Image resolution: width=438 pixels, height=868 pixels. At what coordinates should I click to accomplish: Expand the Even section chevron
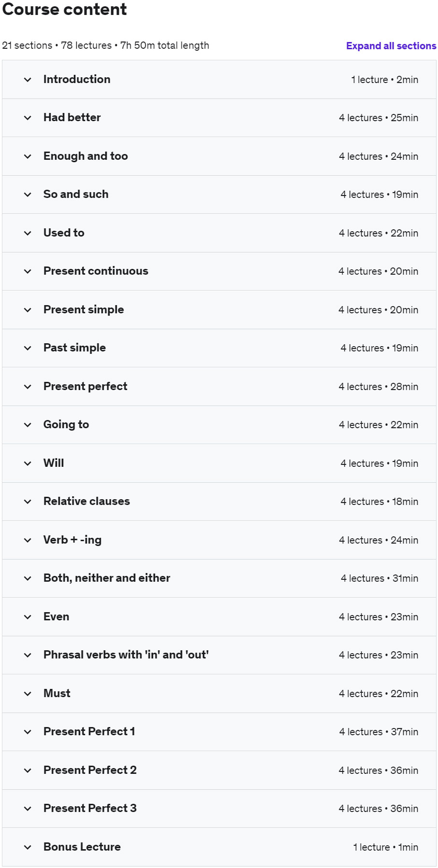[28, 617]
